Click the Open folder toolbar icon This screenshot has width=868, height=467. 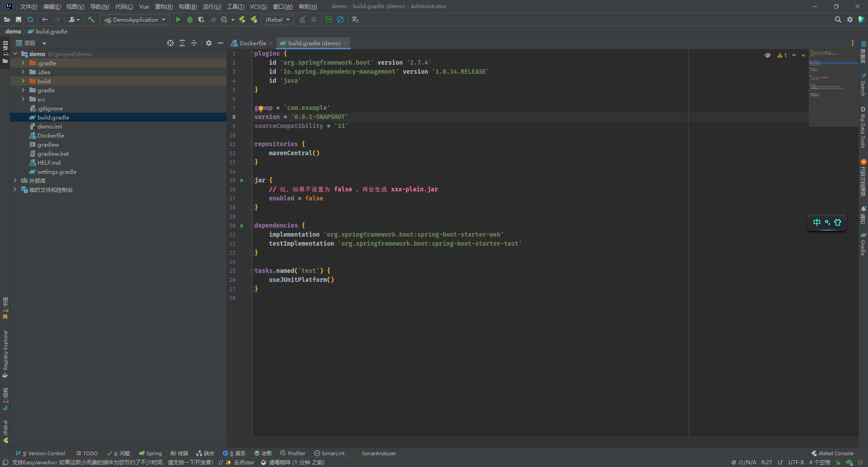pos(7,19)
